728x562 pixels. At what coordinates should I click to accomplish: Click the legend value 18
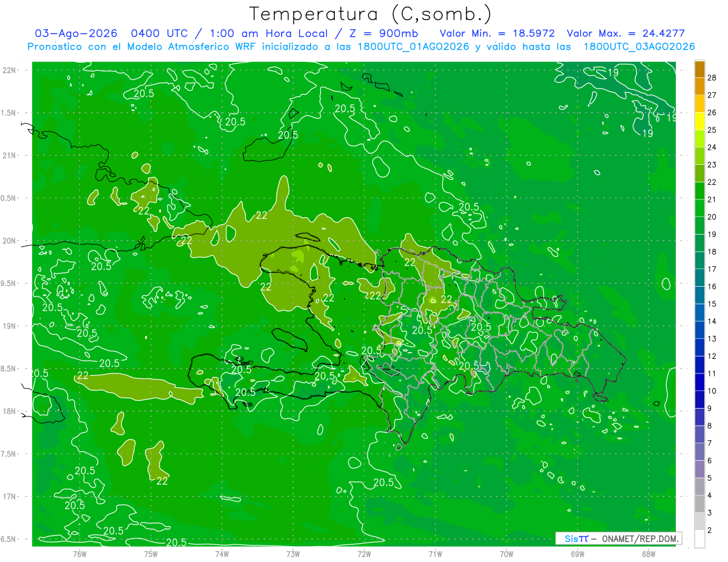pos(712,252)
